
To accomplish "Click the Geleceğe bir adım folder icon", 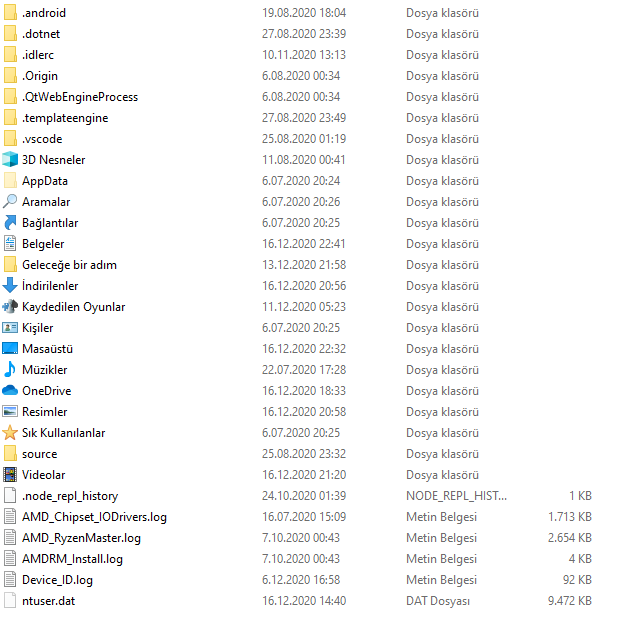I will (x=10, y=264).
